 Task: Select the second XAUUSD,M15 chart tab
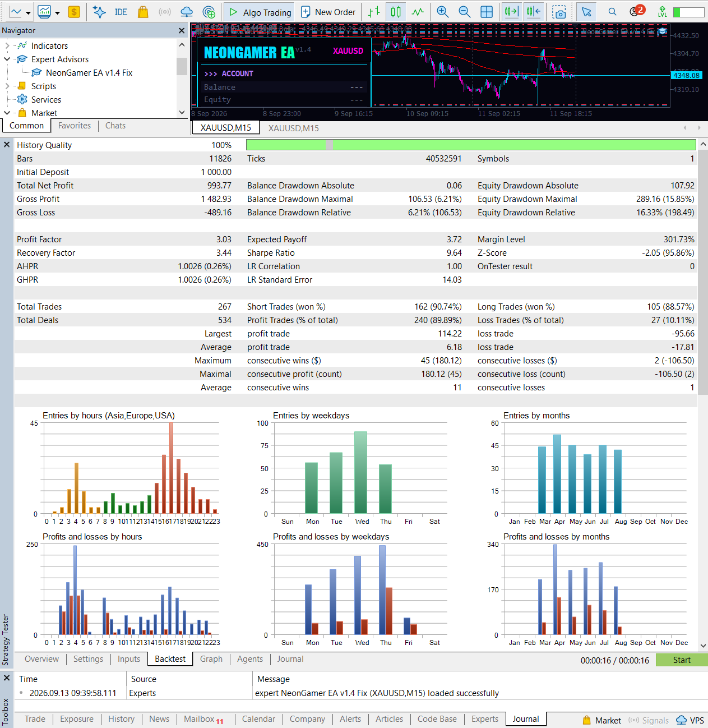click(x=293, y=128)
